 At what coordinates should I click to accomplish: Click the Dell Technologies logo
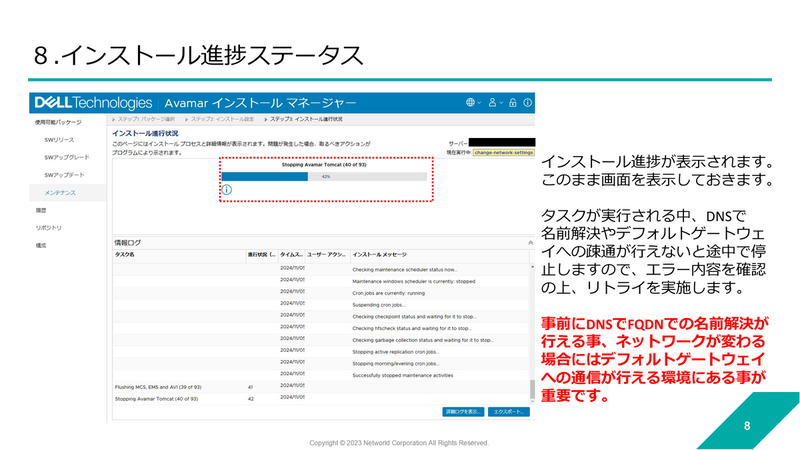click(93, 103)
